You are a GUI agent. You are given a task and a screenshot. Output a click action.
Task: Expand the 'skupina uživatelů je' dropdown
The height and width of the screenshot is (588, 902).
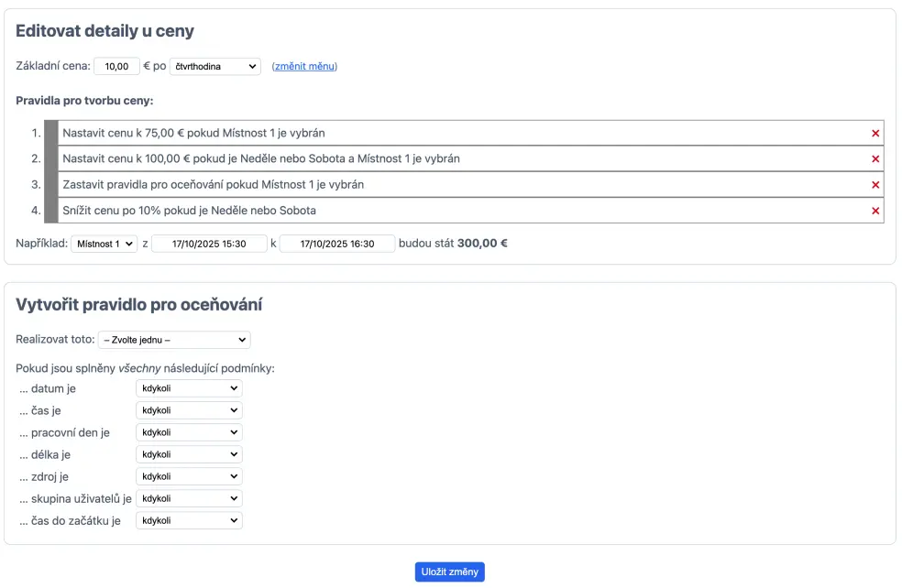click(x=188, y=498)
